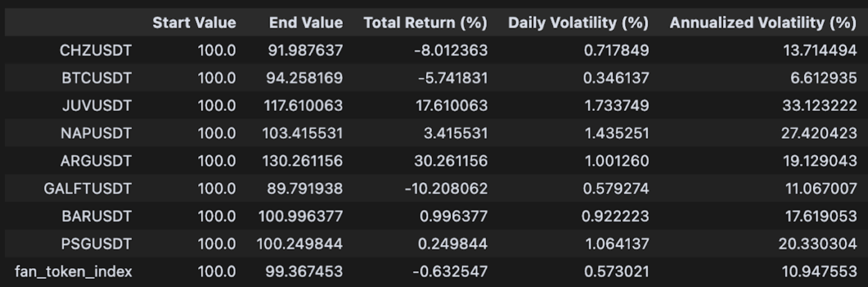Screen dimensions: 868x287
Task: Click GALFTUSDT total return -10.208062
Action: [x=446, y=189]
